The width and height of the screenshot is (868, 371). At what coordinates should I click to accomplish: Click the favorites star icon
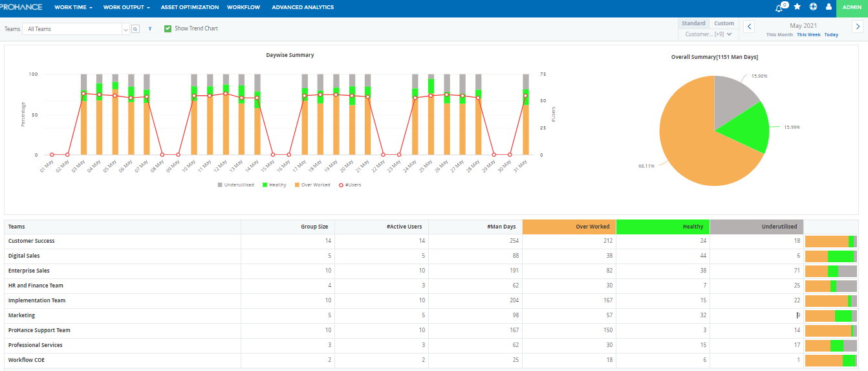[x=797, y=7]
